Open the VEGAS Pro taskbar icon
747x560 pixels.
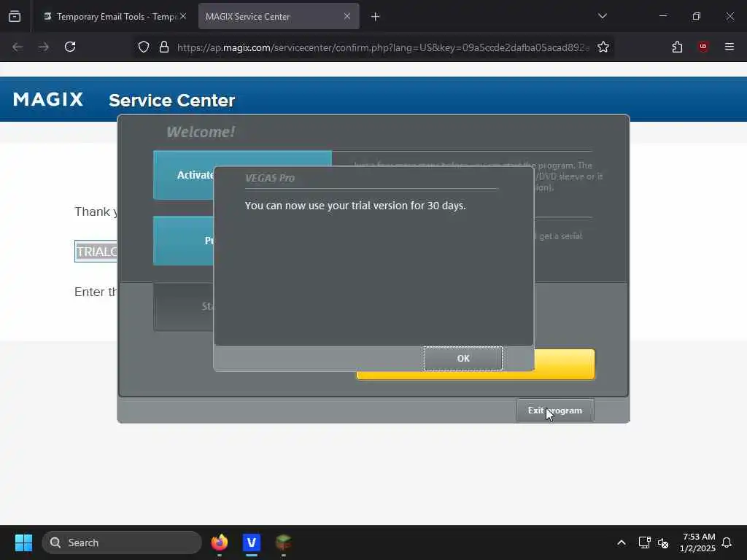(252, 542)
